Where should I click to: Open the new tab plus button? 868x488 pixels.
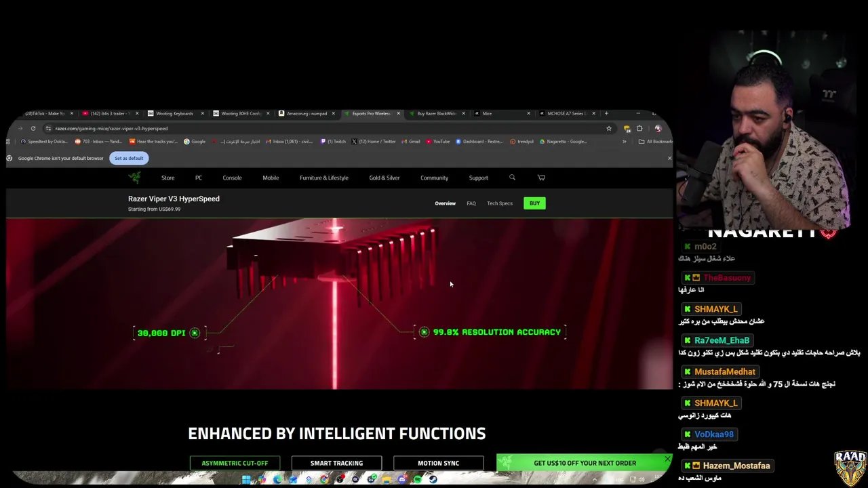606,113
